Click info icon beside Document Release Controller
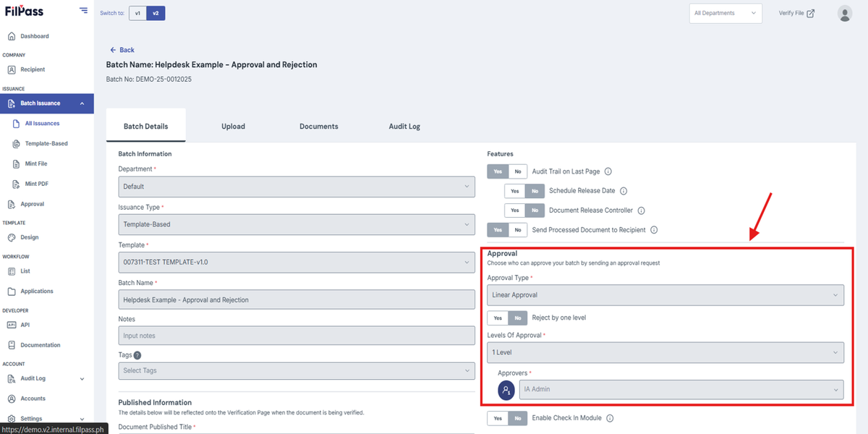This screenshot has height=434, width=868. pos(641,210)
